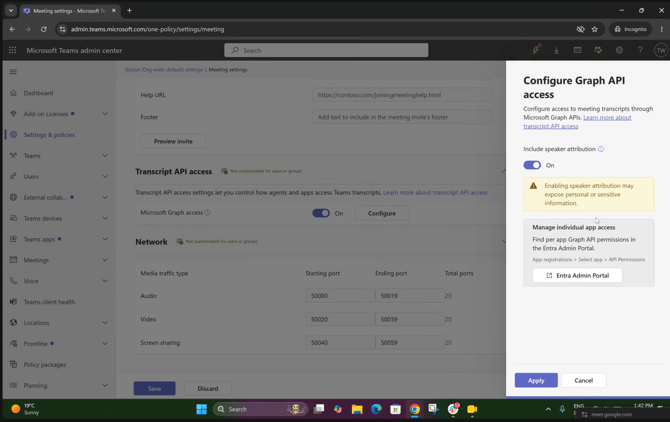The width and height of the screenshot is (670, 422).
Task: Show info for Include speaker attribution
Action: click(601, 149)
